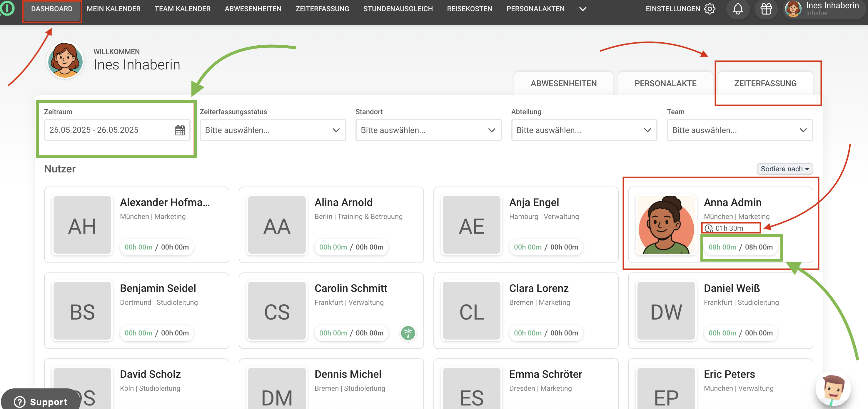Click the clock icon next to 01h 30m
868x409 pixels.
pyautogui.click(x=709, y=228)
